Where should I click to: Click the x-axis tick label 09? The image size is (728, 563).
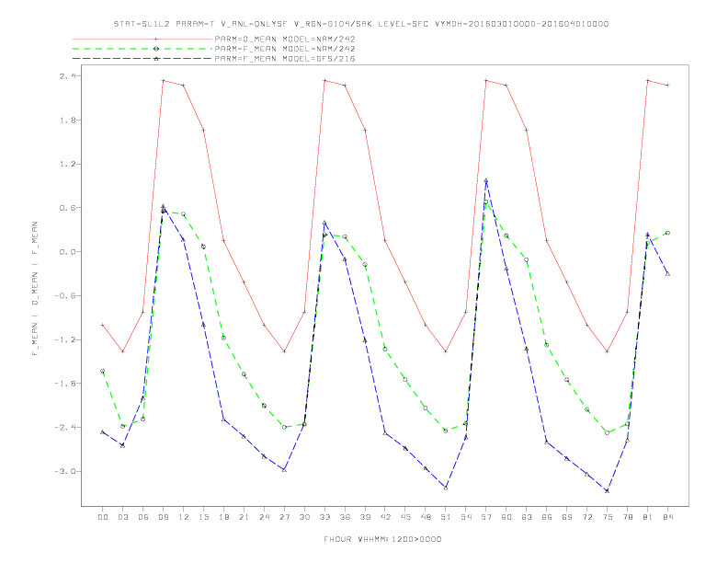[163, 517]
